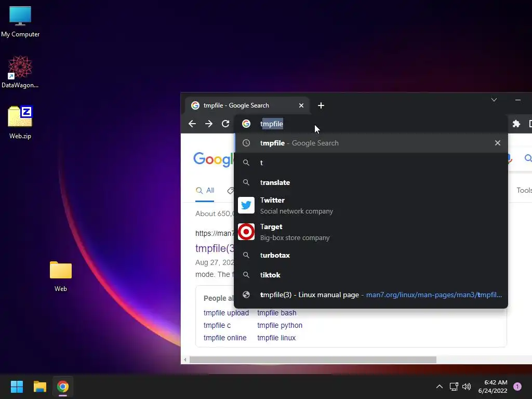The image size is (532, 399).
Task: Click the scrollbar left arrow
Action: (185, 360)
